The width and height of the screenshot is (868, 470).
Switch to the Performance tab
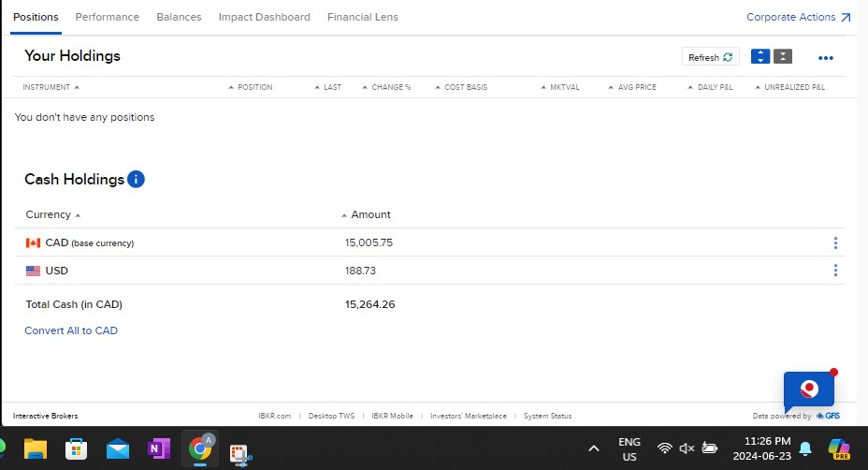click(x=107, y=17)
